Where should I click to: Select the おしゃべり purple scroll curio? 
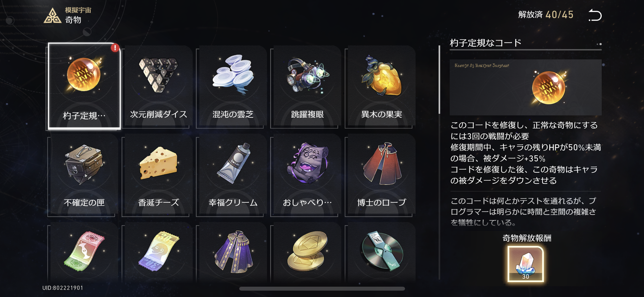pyautogui.click(x=307, y=175)
